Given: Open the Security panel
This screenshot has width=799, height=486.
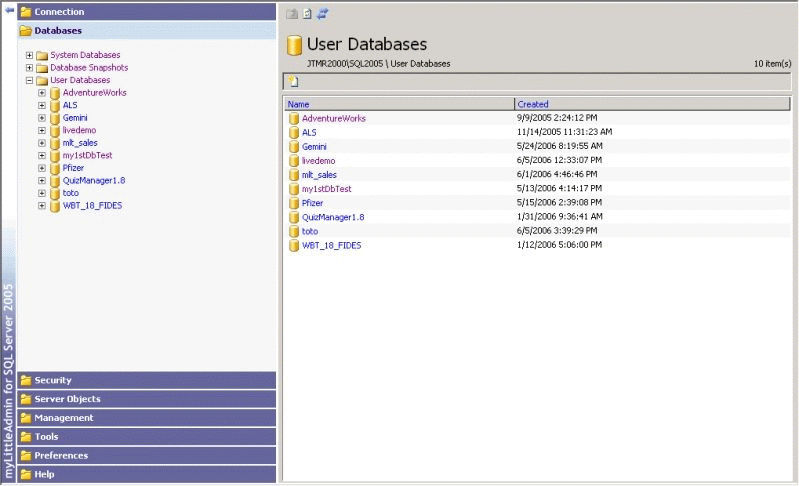Looking at the screenshot, I should tap(147, 380).
